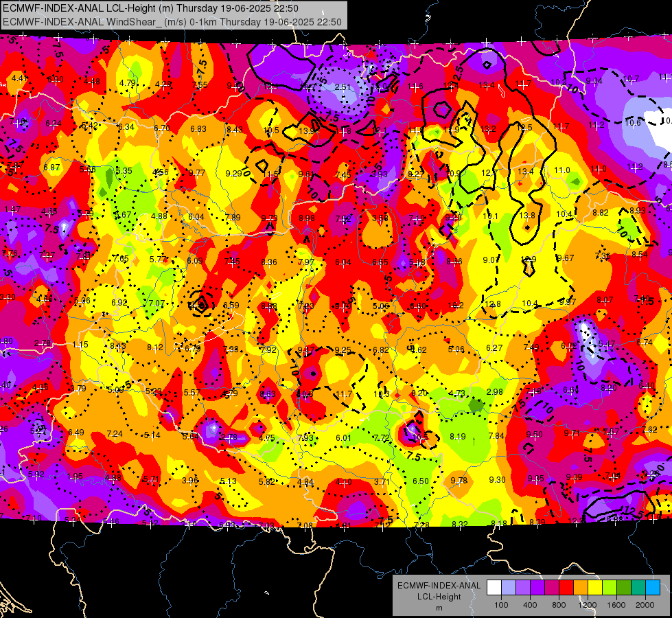The image size is (672, 618).
Task: Click the wind shear value '7.97'
Action: [306, 262]
